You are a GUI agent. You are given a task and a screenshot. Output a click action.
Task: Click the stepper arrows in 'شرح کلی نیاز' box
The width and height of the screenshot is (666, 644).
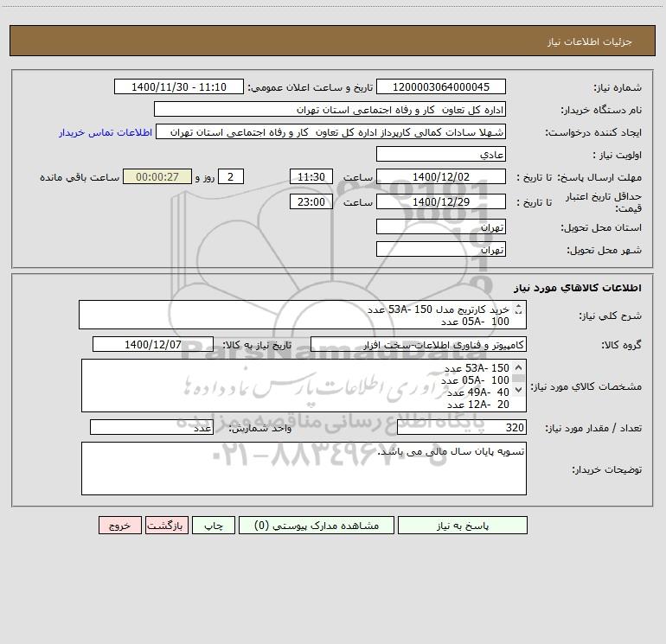tap(518, 309)
